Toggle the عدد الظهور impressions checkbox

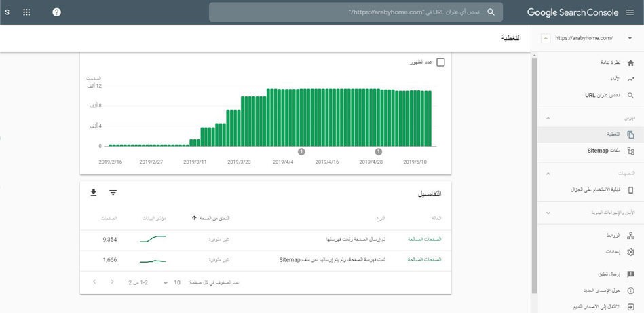[440, 62]
